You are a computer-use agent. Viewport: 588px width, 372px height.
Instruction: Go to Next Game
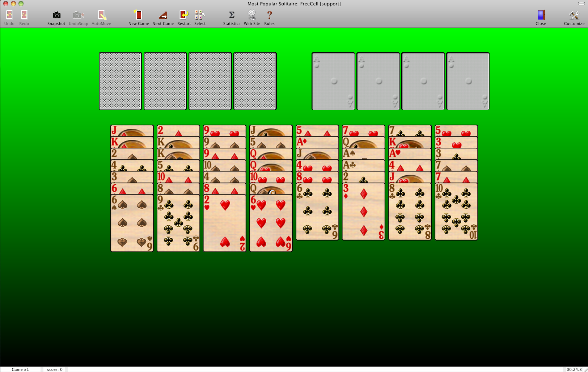(x=163, y=15)
